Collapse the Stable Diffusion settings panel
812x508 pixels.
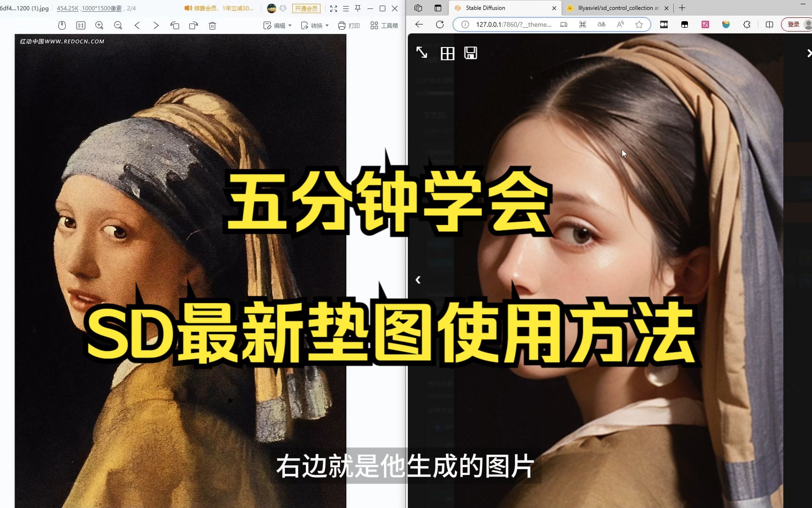(418, 279)
